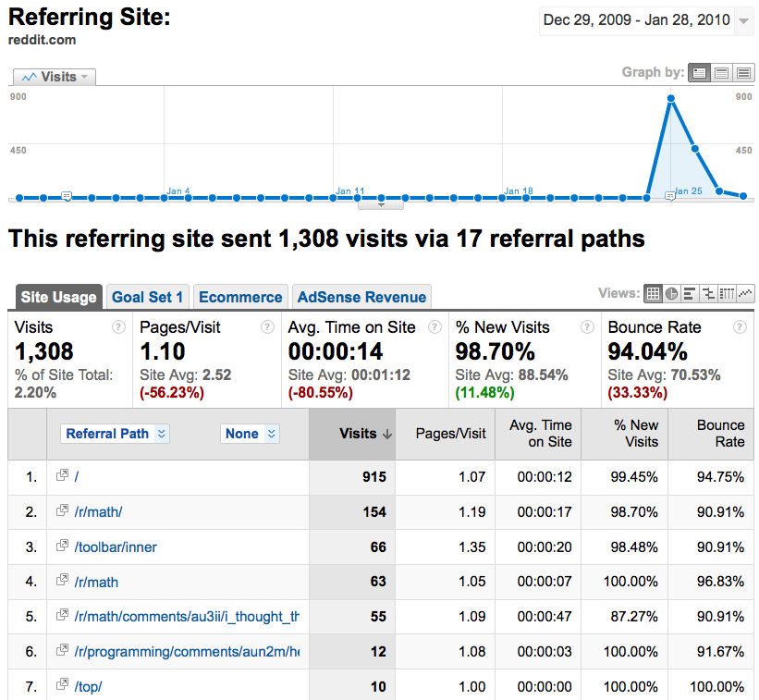
Task: Open the /r/math/ referral path link
Action: click(x=98, y=511)
